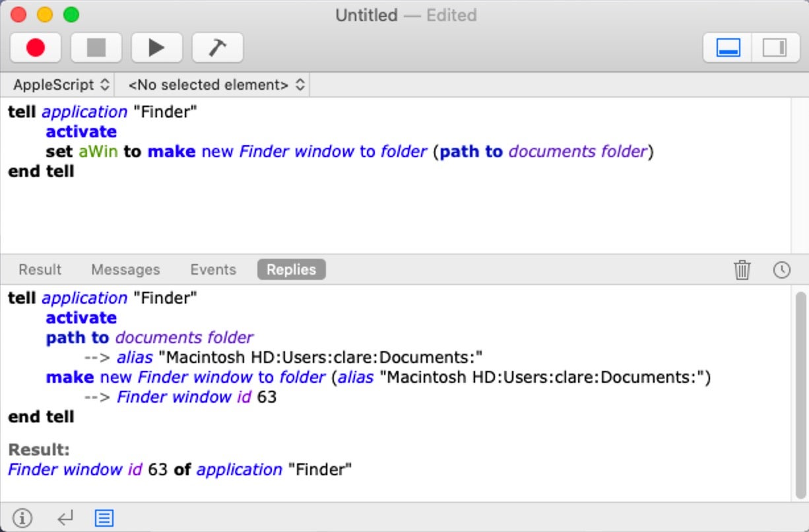The height and width of the screenshot is (532, 809).
Task: Switch to the Messages tab
Action: (x=125, y=269)
